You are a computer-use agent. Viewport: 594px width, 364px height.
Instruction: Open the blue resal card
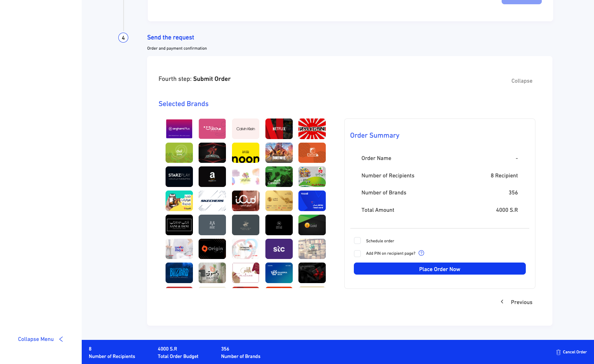pyautogui.click(x=312, y=201)
